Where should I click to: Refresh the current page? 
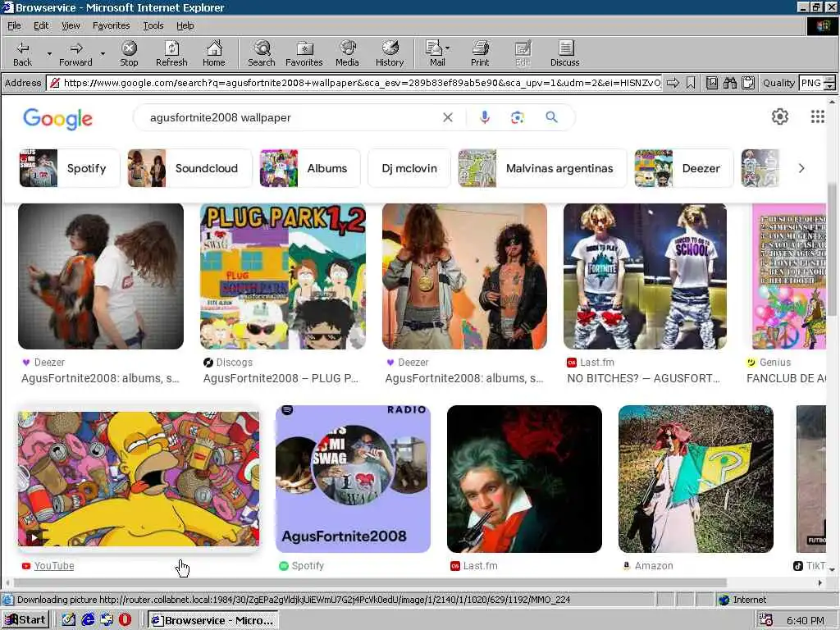click(x=171, y=53)
